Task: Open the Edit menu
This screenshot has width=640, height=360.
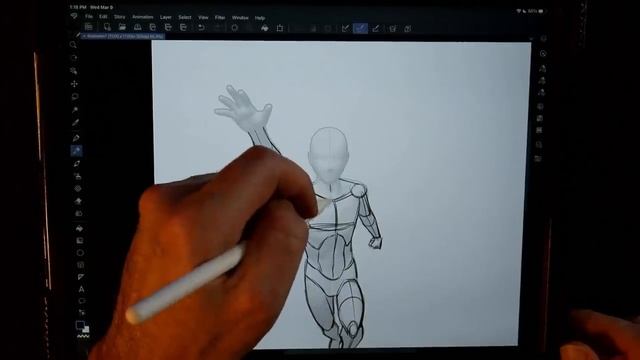Action: point(103,17)
